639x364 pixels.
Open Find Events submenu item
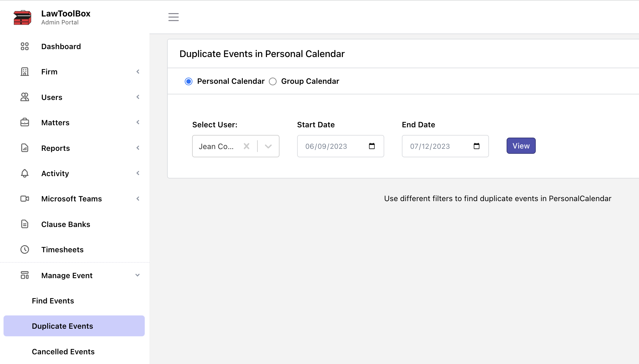pyautogui.click(x=53, y=301)
